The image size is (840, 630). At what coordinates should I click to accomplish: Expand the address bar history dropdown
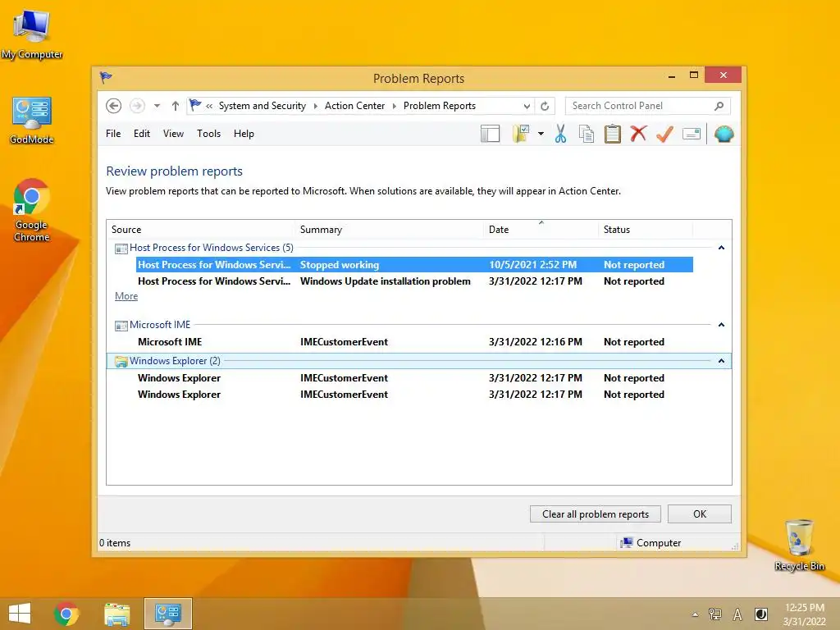527,106
